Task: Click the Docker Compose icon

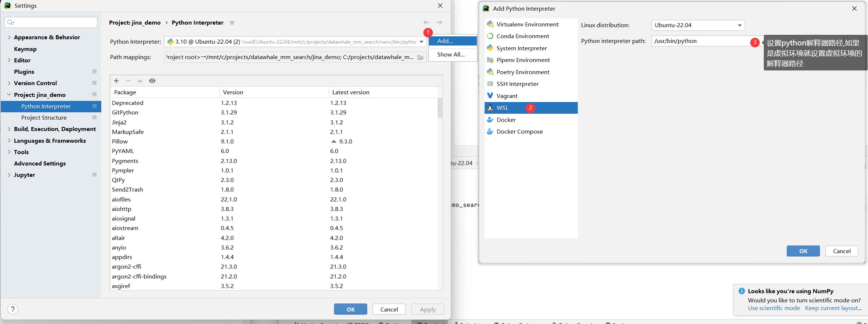Action: (490, 131)
